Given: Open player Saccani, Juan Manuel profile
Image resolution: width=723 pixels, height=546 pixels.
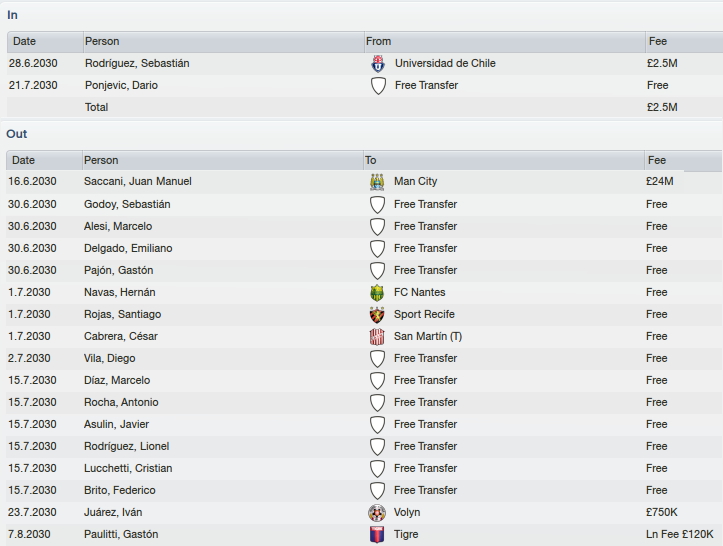Looking at the screenshot, I should tap(137, 181).
